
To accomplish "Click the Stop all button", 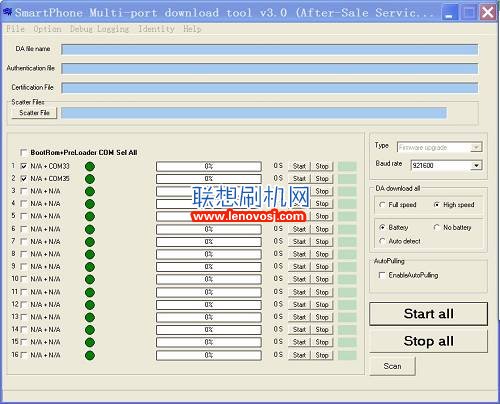I will pos(428,341).
